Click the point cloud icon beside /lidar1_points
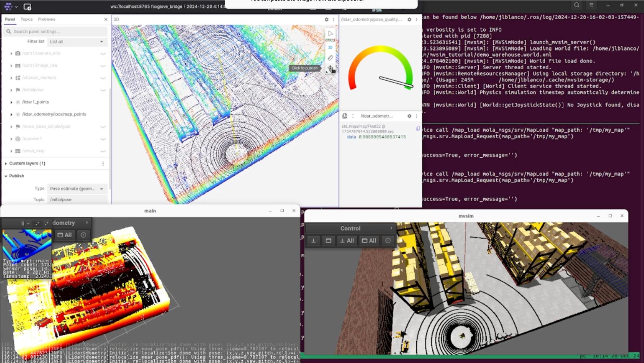Viewport: 644px width, 363px height. [18, 102]
